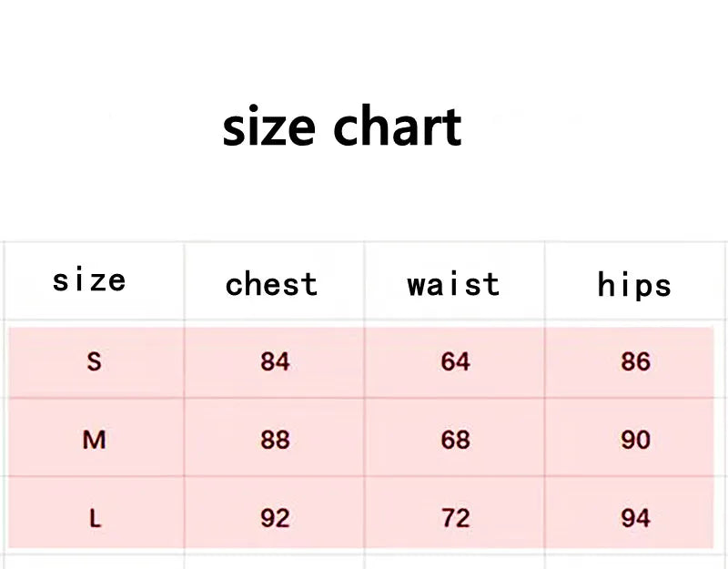This screenshot has height=569, width=728.
Task: Click the waist value 72 cell
Action: pos(455,518)
